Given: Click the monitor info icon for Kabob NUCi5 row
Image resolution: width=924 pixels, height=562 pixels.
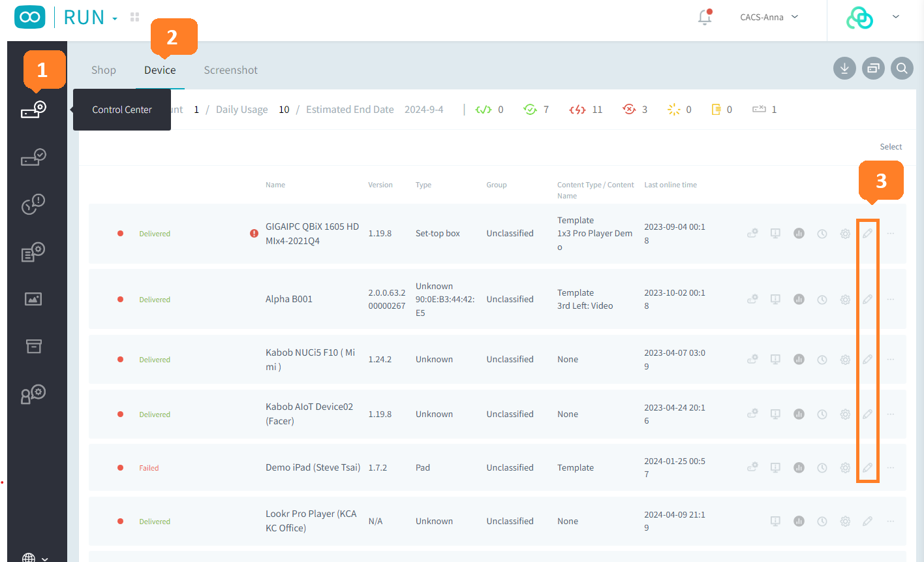Looking at the screenshot, I should pyautogui.click(x=775, y=360).
